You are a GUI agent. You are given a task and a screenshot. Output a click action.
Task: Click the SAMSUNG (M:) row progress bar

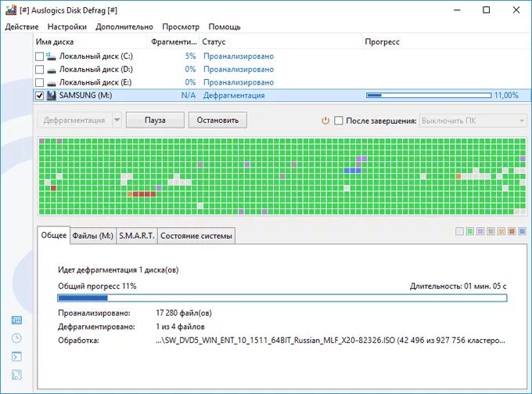pyautogui.click(x=429, y=96)
